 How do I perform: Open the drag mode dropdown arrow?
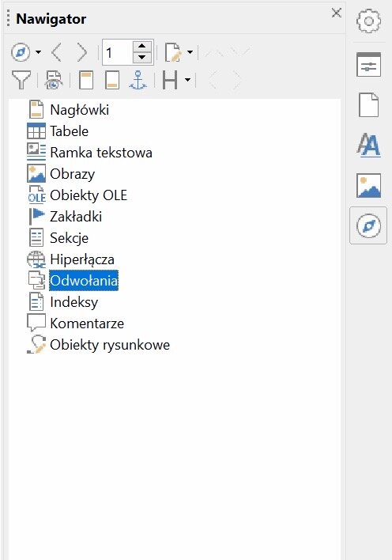pyautogui.click(x=190, y=53)
